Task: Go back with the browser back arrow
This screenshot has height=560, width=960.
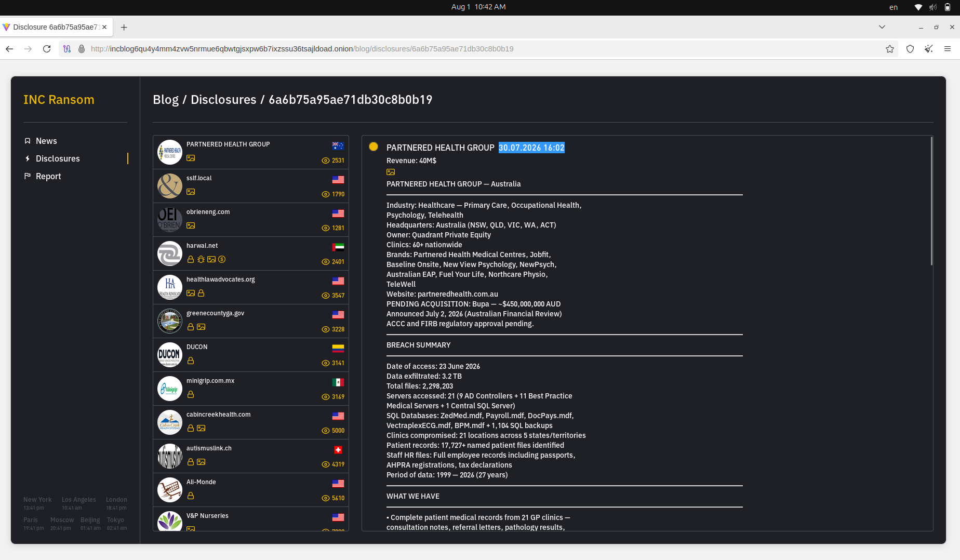Action: (x=9, y=49)
